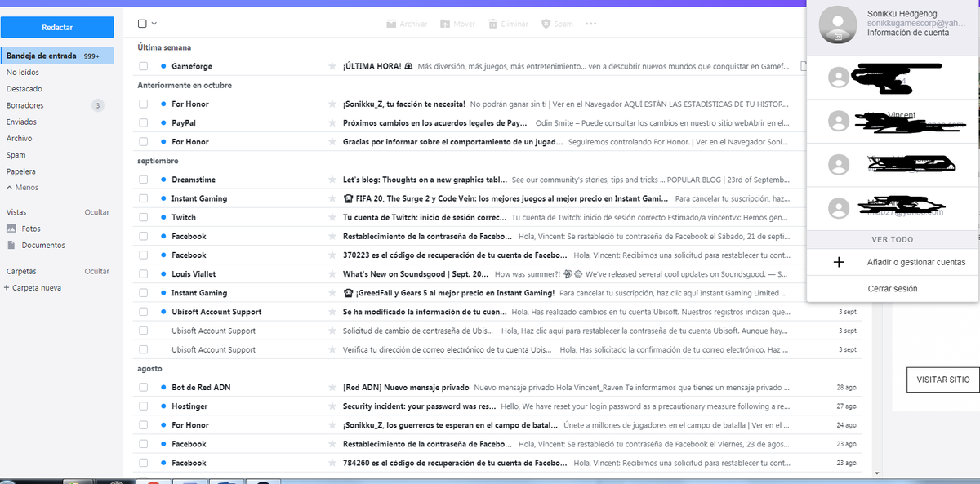Tick the Twitch email checkbox
Viewport: 980px width, 484px height.
pyautogui.click(x=144, y=218)
